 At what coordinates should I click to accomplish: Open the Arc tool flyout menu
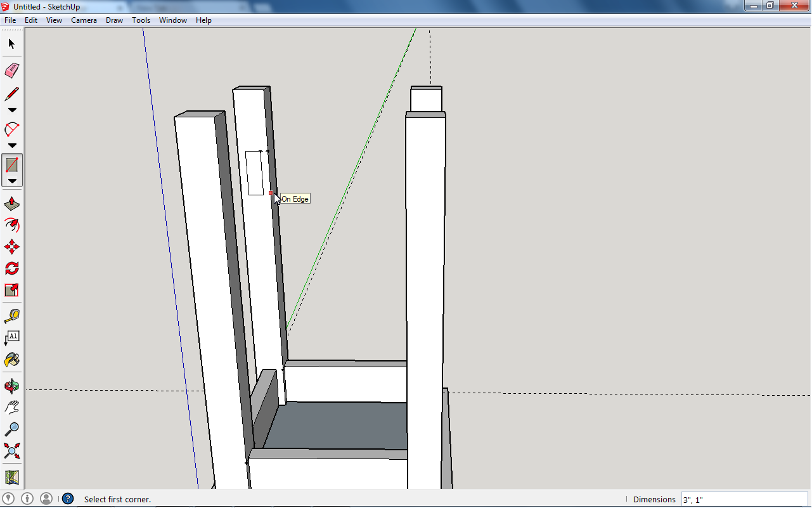[x=11, y=145]
